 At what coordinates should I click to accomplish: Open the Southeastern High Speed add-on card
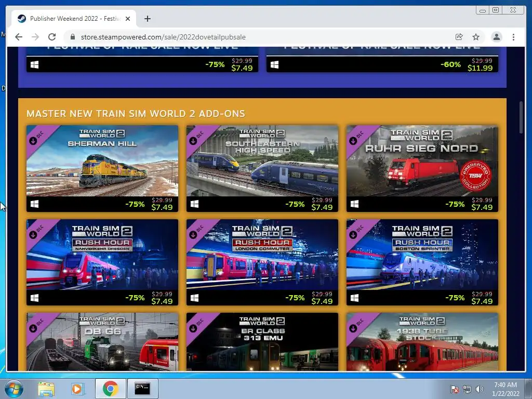point(262,169)
